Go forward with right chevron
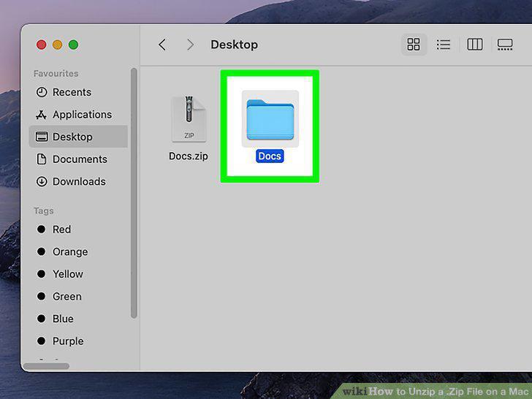The height and width of the screenshot is (399, 532). (x=190, y=45)
